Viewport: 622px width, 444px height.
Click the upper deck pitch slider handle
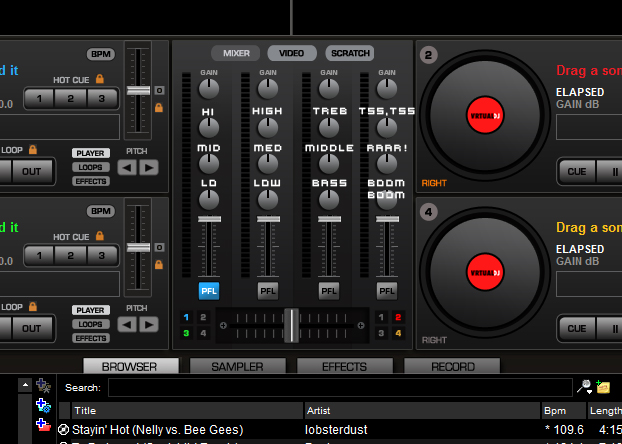coord(138,90)
